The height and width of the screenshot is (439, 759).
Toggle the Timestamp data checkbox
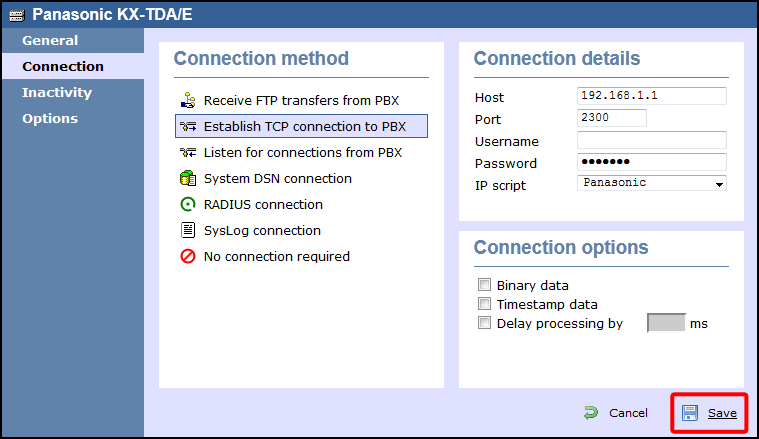point(485,304)
